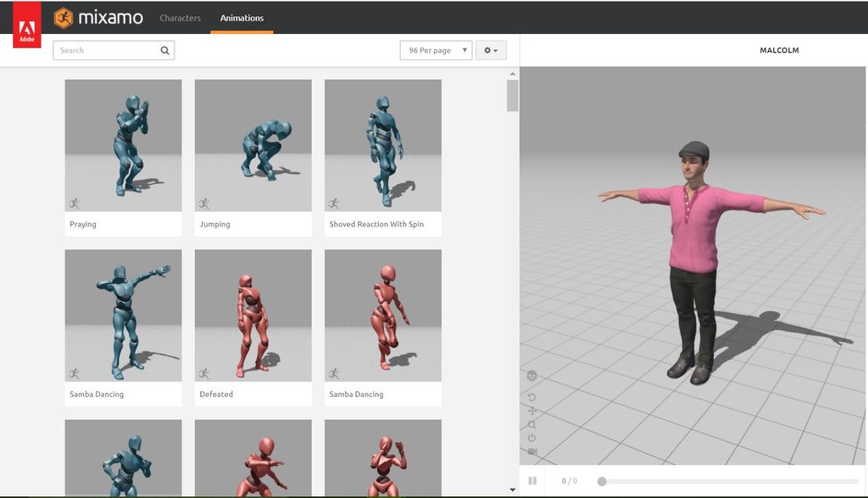Select the blue Samba Dancing thumbnail
This screenshot has width=868, height=498.
click(123, 316)
